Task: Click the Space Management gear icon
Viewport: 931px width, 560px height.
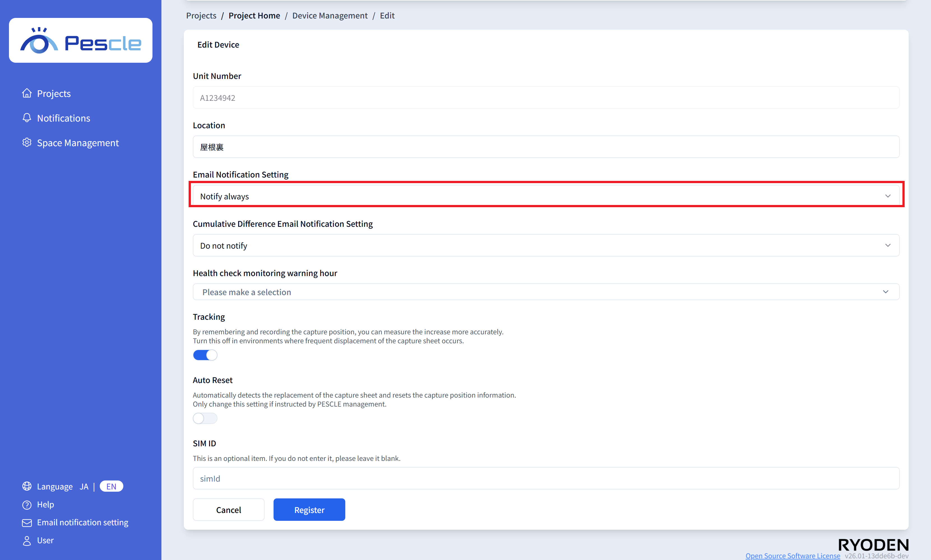Action: point(27,143)
